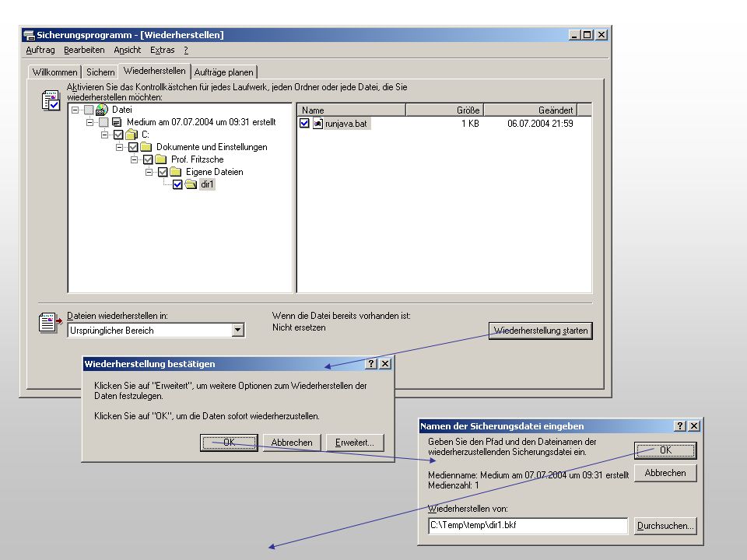Click the runjava.bat file icon

317,124
